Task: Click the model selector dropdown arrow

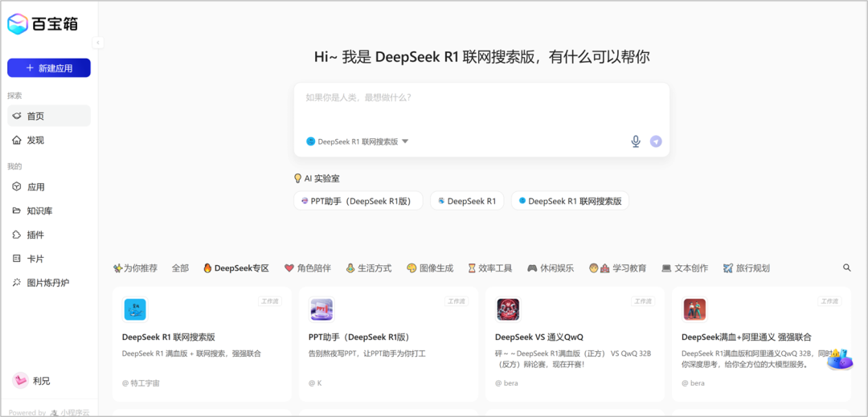Action: pyautogui.click(x=404, y=141)
